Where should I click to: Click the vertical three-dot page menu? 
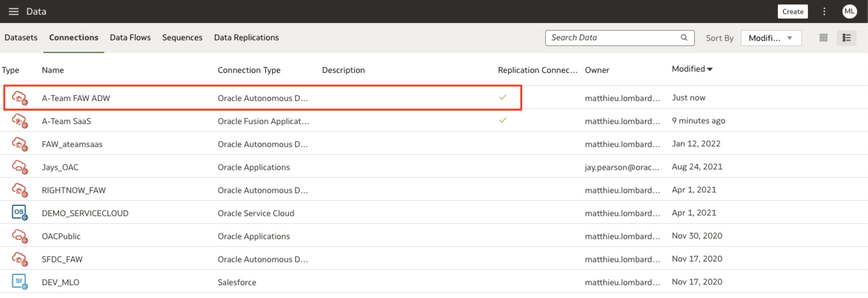[824, 12]
